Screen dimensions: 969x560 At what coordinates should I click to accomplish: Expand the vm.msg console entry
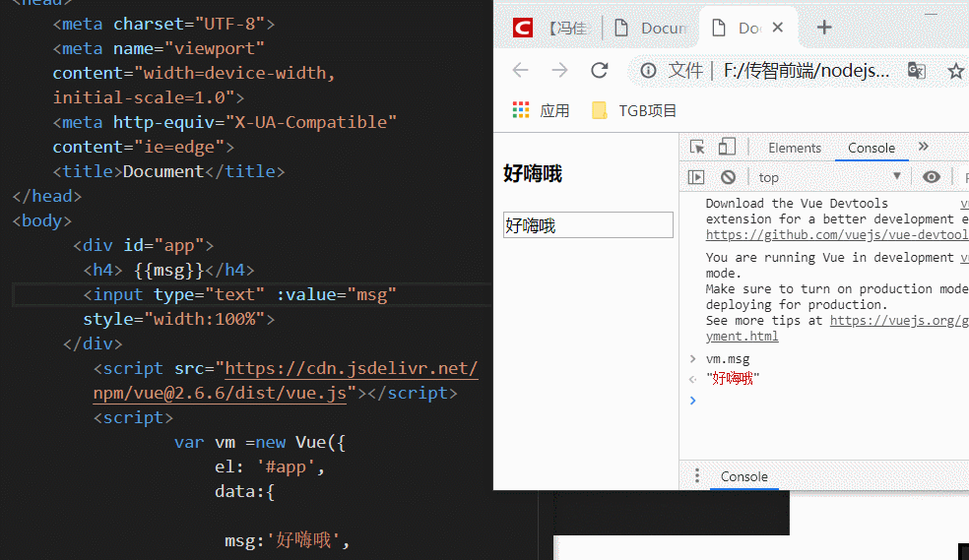point(692,358)
